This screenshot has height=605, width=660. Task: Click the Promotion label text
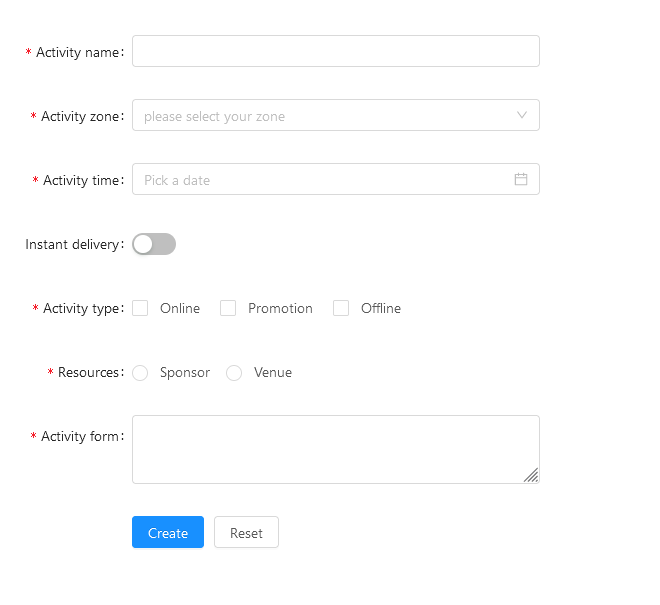pos(280,308)
